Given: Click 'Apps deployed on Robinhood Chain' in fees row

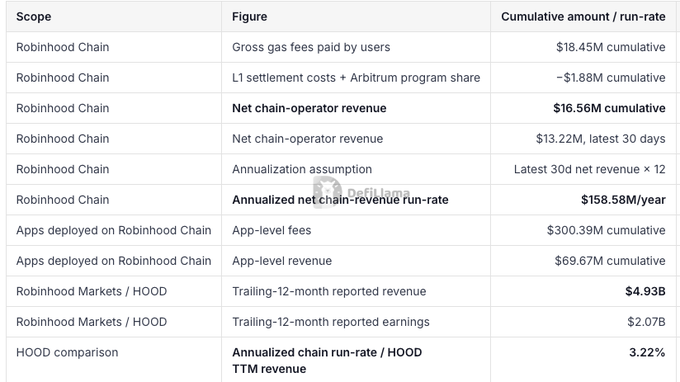Looking at the screenshot, I should point(114,230).
